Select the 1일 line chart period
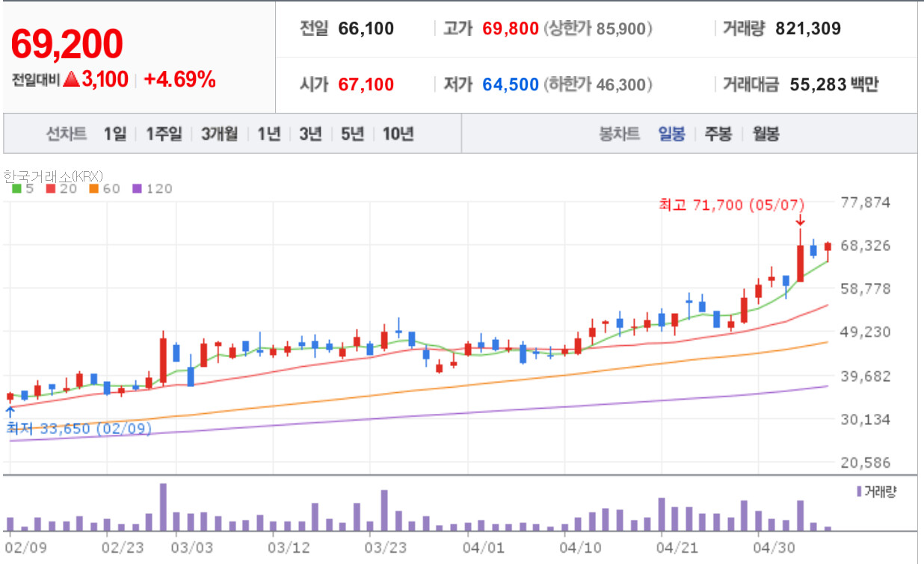The height and width of the screenshot is (564, 924). 115,134
